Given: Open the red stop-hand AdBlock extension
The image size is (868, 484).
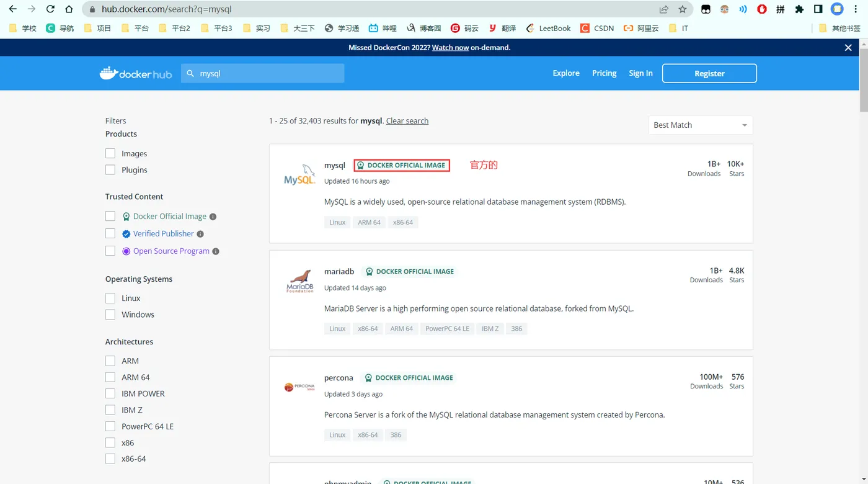Looking at the screenshot, I should pyautogui.click(x=762, y=9).
